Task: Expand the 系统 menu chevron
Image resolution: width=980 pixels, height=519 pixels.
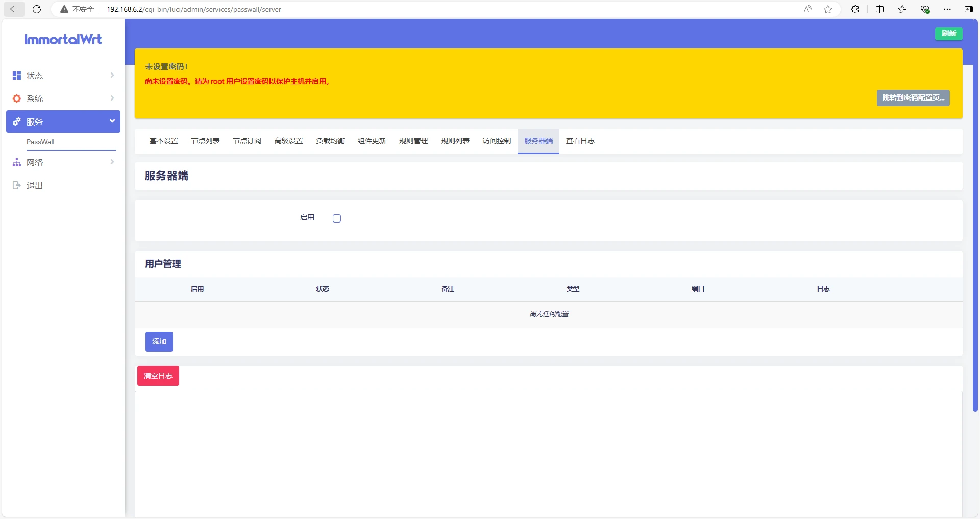Action: tap(112, 98)
